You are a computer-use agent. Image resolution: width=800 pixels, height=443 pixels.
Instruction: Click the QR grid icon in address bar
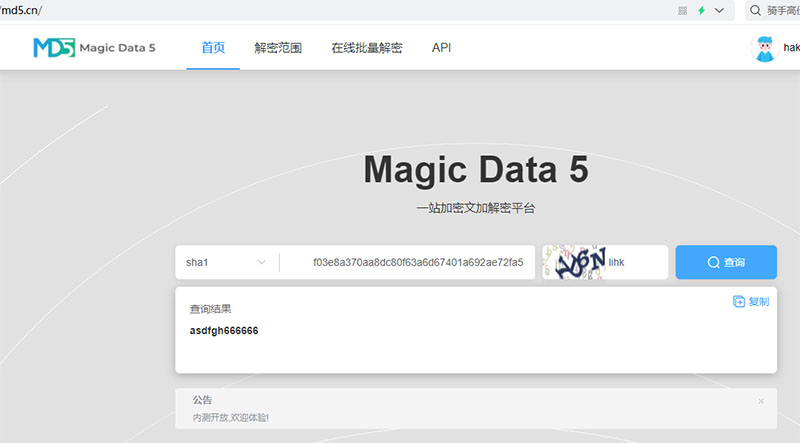(x=682, y=10)
